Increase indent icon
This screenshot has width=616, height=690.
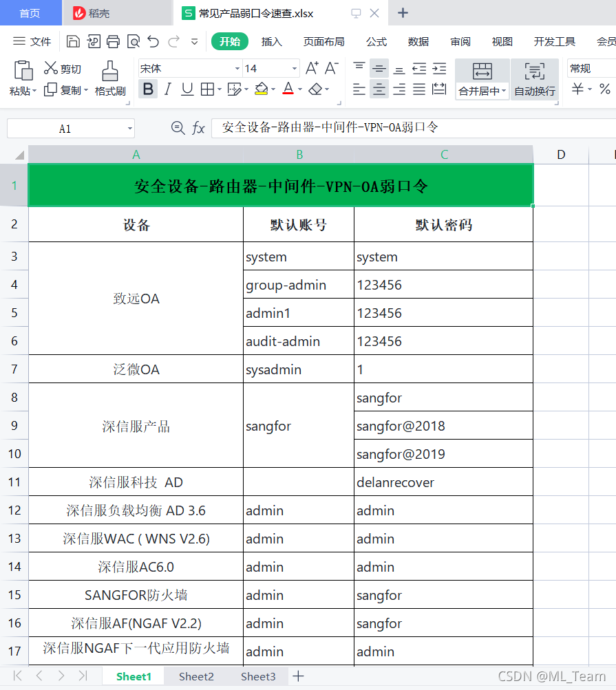[x=439, y=68]
